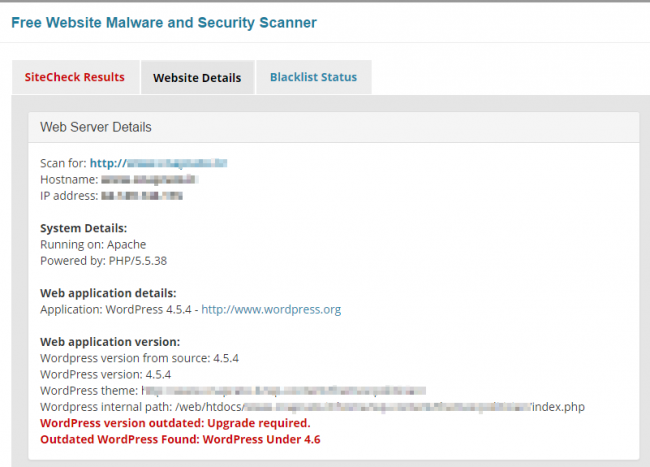
Task: Open the SiteCheck Results tab
Action: [x=75, y=77]
